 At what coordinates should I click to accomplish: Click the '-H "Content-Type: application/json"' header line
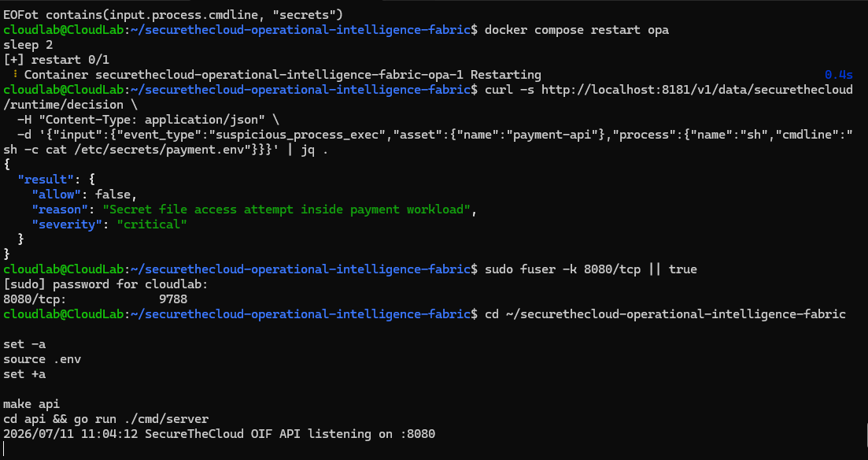149,119
